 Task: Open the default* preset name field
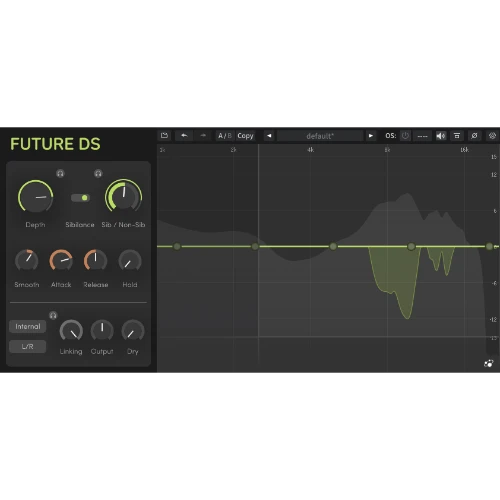pos(320,136)
